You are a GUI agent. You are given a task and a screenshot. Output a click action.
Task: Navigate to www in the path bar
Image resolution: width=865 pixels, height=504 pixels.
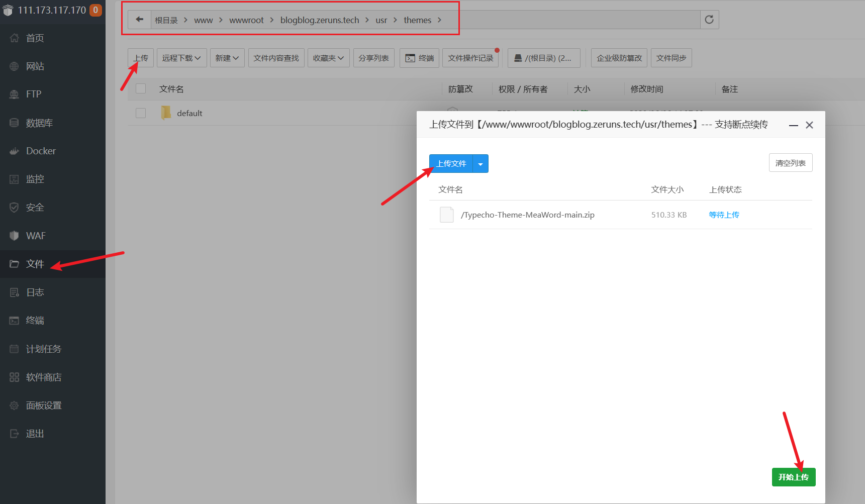point(203,20)
